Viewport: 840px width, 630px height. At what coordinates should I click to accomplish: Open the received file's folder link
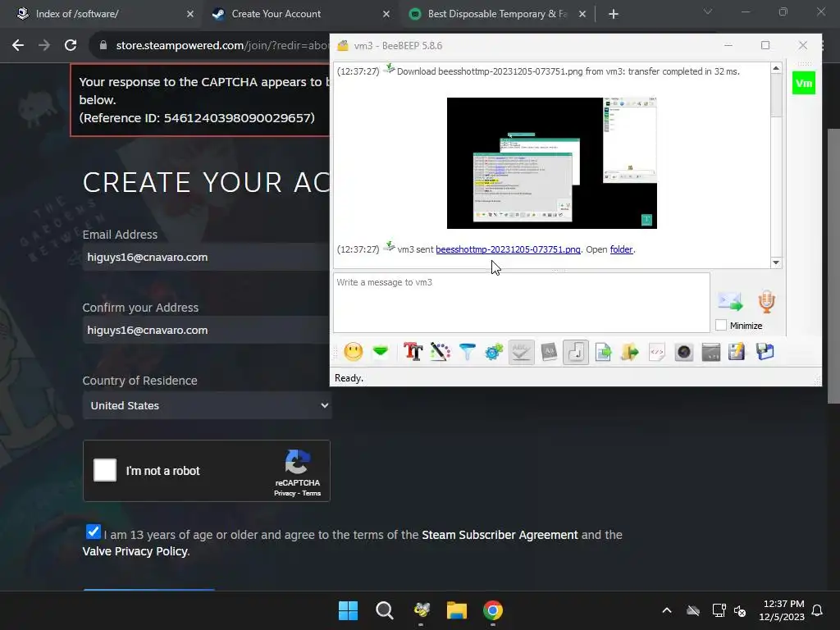point(622,249)
